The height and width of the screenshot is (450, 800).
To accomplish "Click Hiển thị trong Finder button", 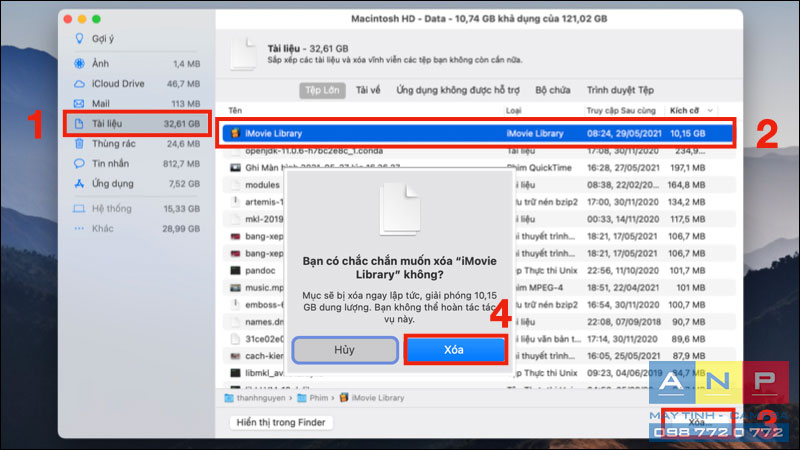I will [x=281, y=422].
